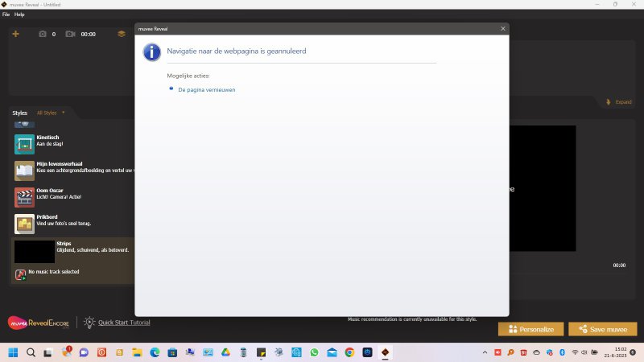This screenshot has width=644, height=362.
Task: Click the video camera duration icon
Action: [x=70, y=34]
